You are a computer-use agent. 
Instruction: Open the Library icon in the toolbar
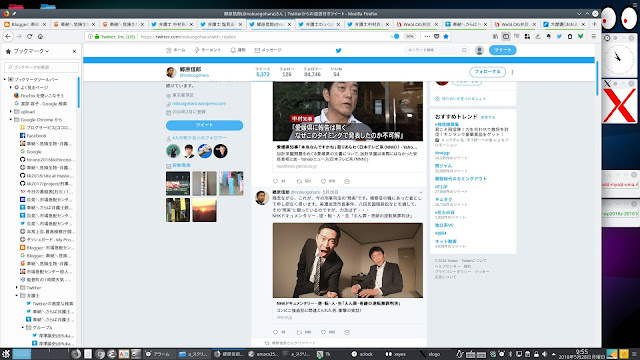(x=495, y=36)
